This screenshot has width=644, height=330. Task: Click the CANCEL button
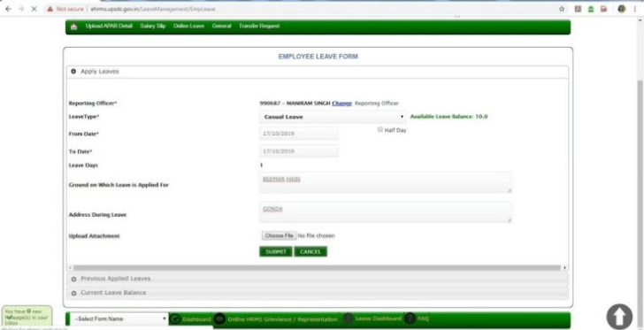[310, 251]
